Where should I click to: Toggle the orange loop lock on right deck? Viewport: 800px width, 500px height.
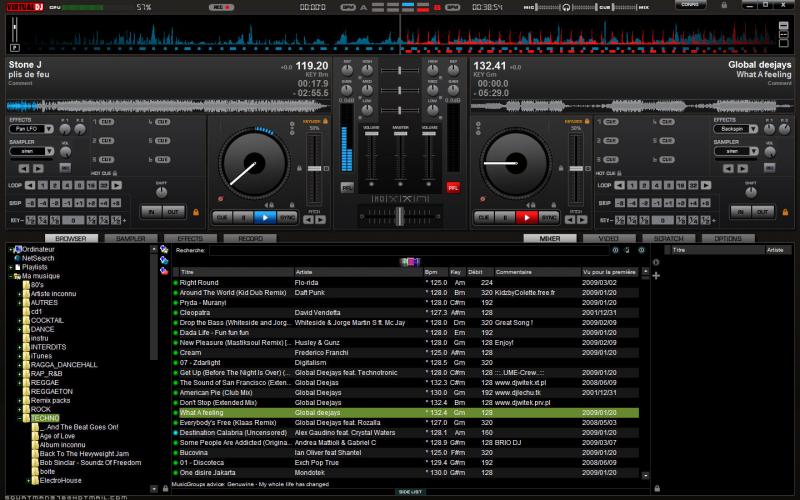[785, 212]
